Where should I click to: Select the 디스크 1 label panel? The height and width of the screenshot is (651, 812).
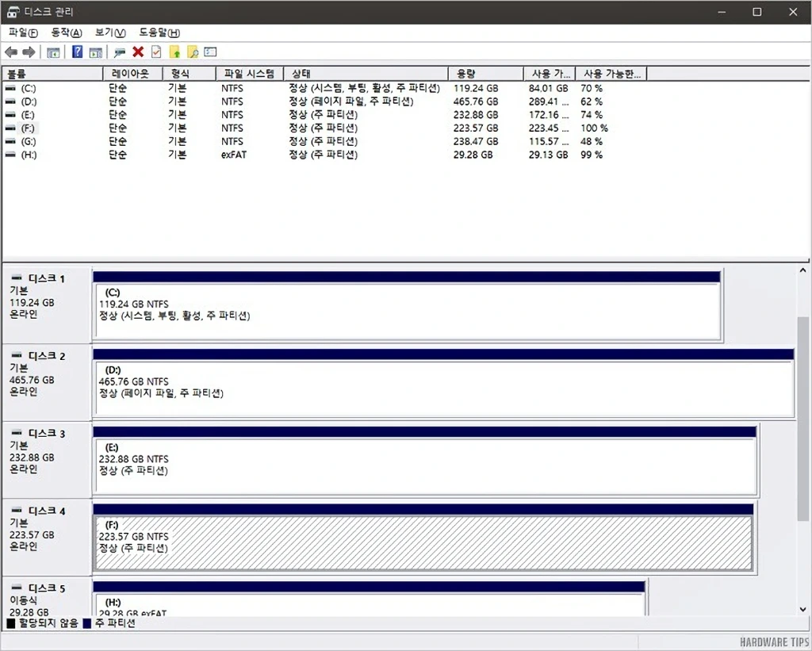coord(47,304)
